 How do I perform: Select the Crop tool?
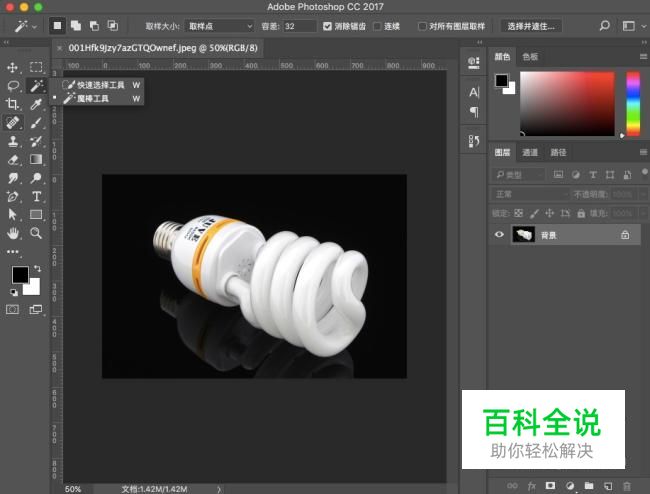coord(13,104)
